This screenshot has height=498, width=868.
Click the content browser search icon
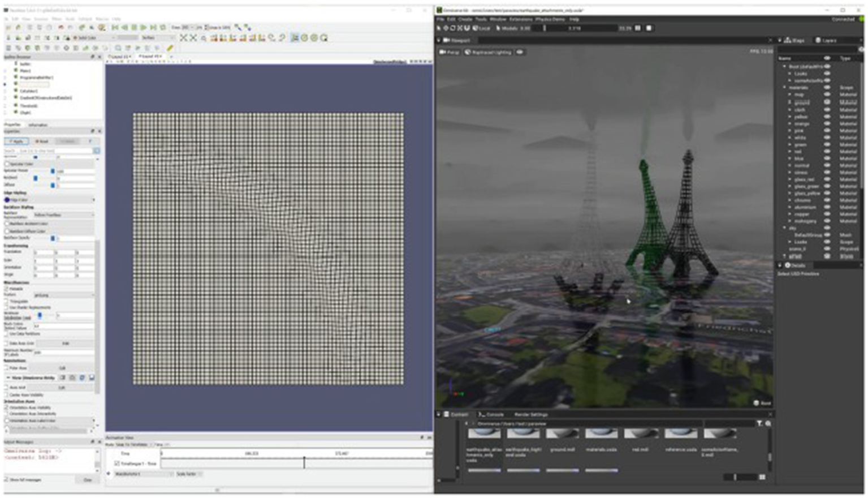tap(768, 423)
